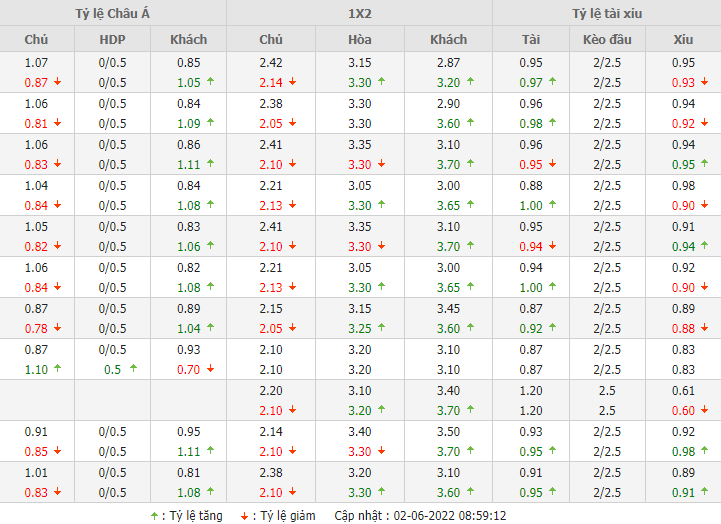
Task: Click the HDP column header
Action: point(112,40)
